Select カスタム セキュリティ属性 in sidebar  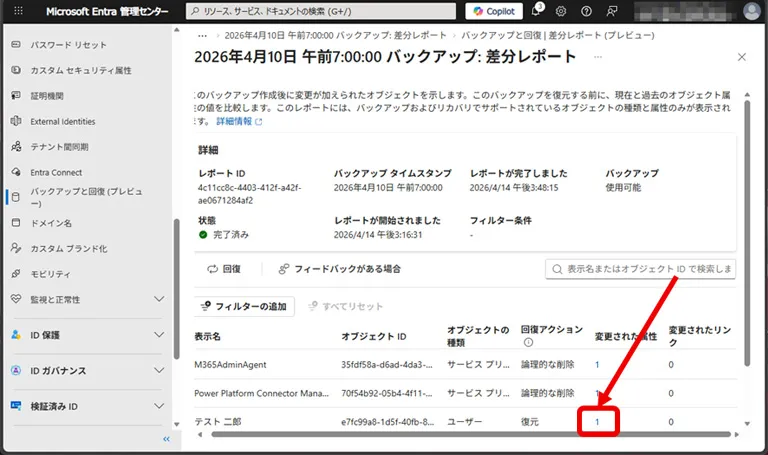[81, 71]
